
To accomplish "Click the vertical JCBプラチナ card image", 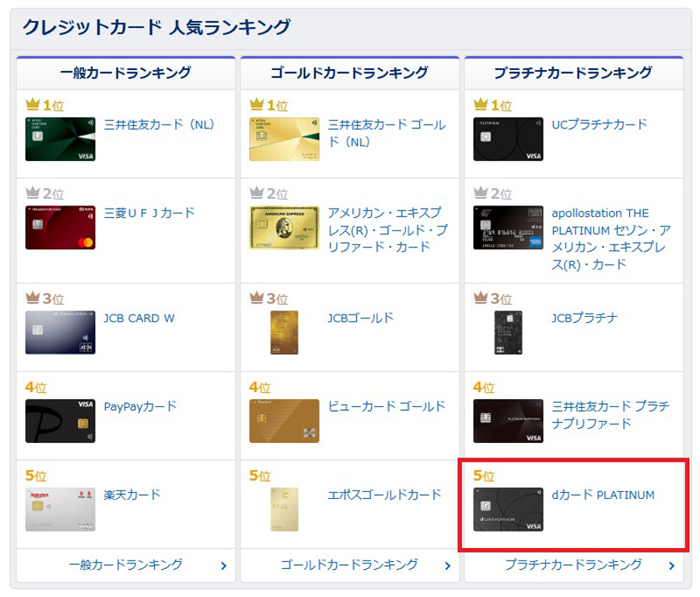I will 509,332.
